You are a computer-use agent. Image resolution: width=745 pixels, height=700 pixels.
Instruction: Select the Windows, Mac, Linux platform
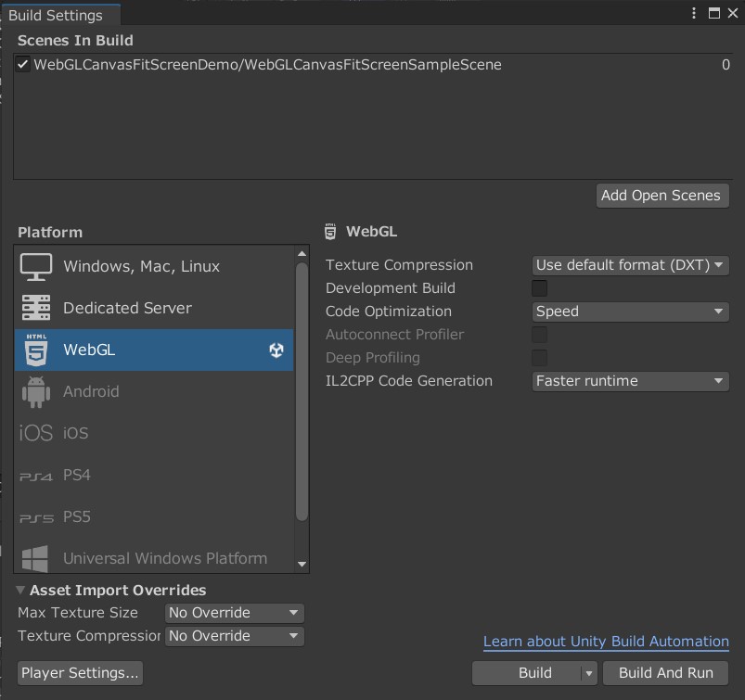[154, 266]
